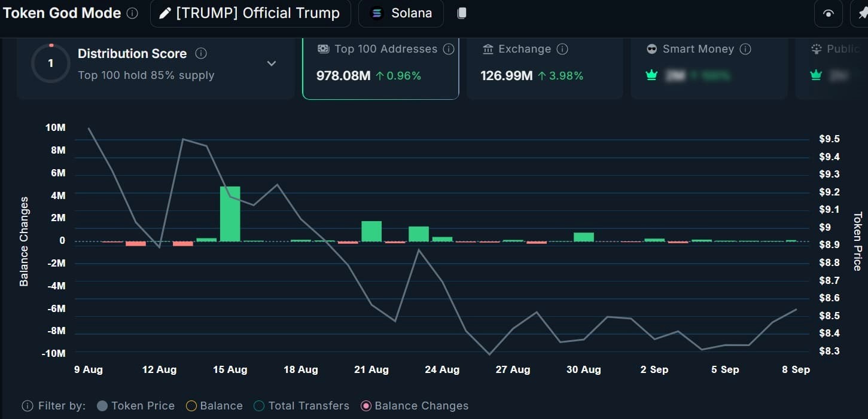Click the "12 Aug" date label
Viewport: 868px width, 419px height.
coord(159,369)
